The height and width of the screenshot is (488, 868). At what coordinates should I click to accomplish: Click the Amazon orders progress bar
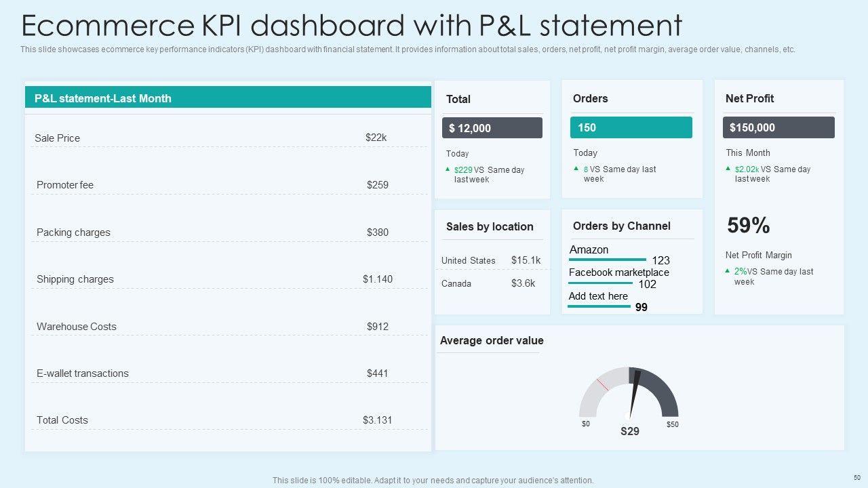[x=608, y=260]
